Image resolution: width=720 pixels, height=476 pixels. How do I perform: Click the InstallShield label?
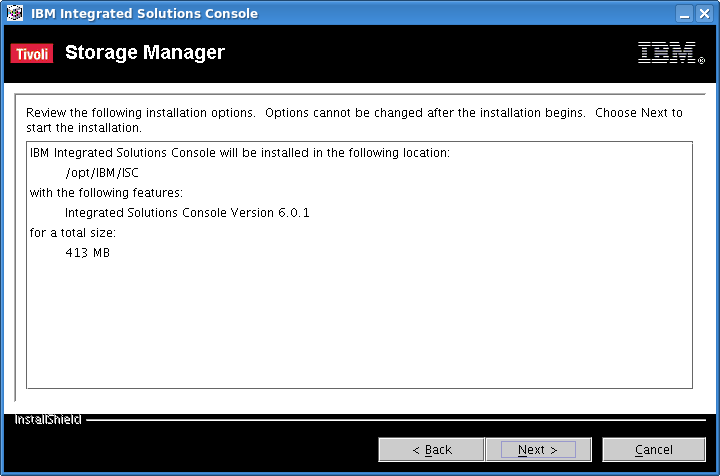[48, 420]
